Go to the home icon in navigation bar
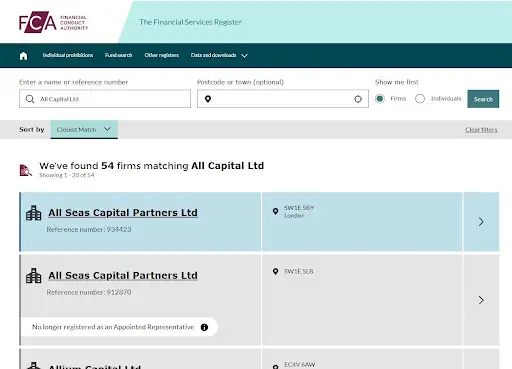Screen dimensions: 512x369 point(23,56)
